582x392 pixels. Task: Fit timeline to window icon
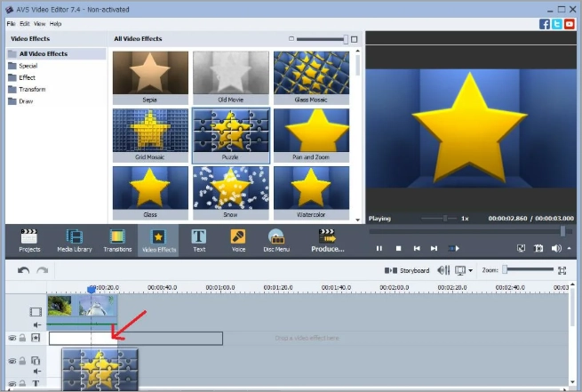coord(562,270)
